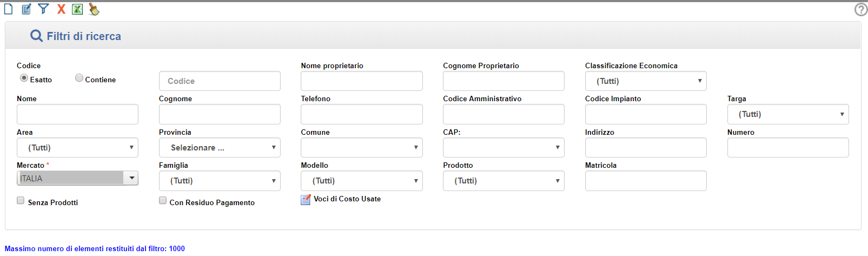Viewport: 868px width, 256px height.
Task: Open the Targa dropdown list
Action: coord(788,114)
